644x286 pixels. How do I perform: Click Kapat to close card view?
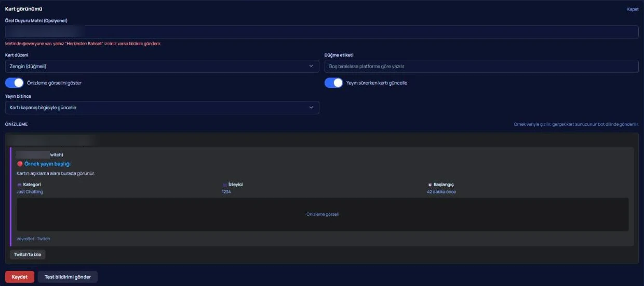[x=633, y=9]
